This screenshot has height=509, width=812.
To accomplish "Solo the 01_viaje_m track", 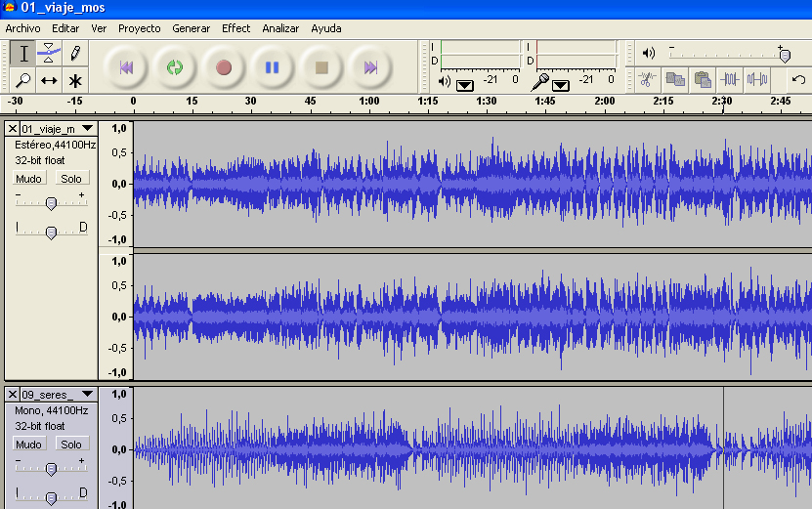I will pyautogui.click(x=70, y=179).
